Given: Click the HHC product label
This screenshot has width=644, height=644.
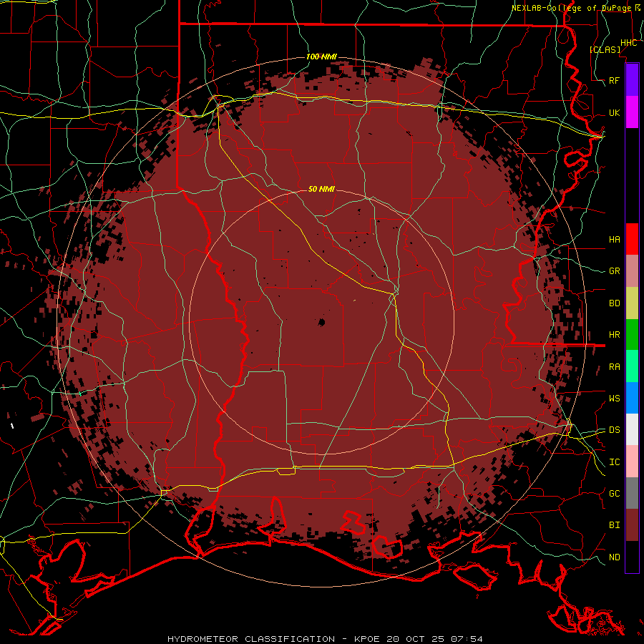Looking at the screenshot, I should (x=628, y=43).
